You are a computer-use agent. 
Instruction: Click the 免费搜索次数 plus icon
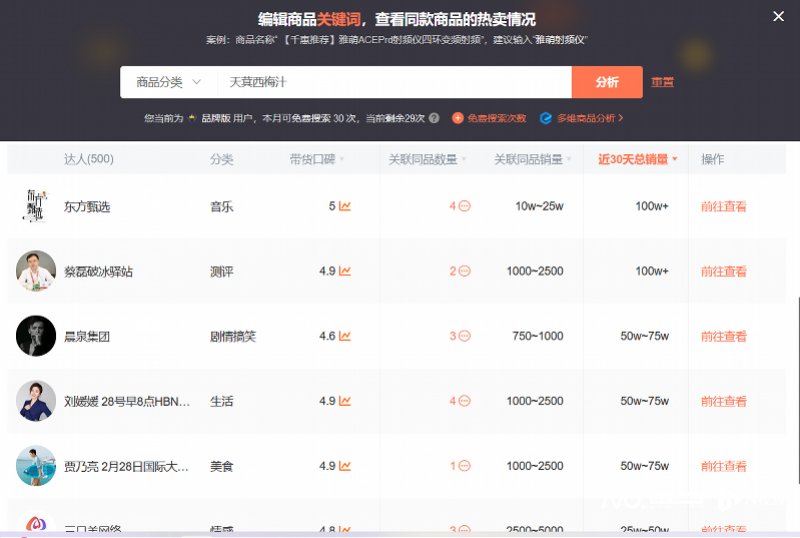pyautogui.click(x=458, y=118)
